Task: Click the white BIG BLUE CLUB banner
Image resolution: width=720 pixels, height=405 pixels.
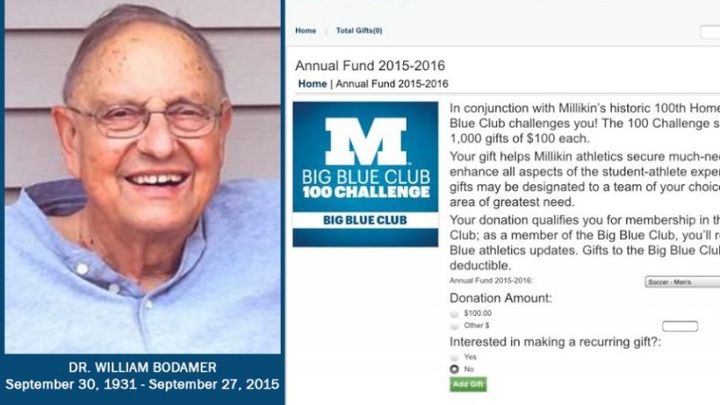Action: point(366,220)
